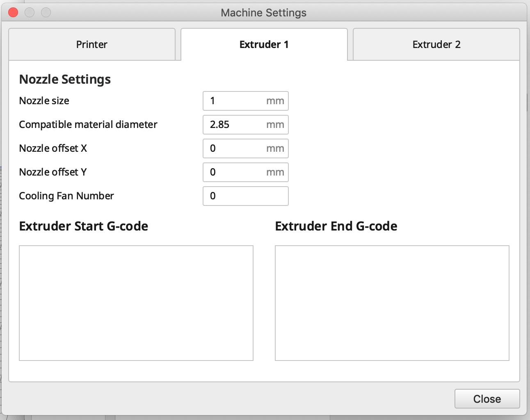Select the Extruder 1 tab

tap(264, 44)
